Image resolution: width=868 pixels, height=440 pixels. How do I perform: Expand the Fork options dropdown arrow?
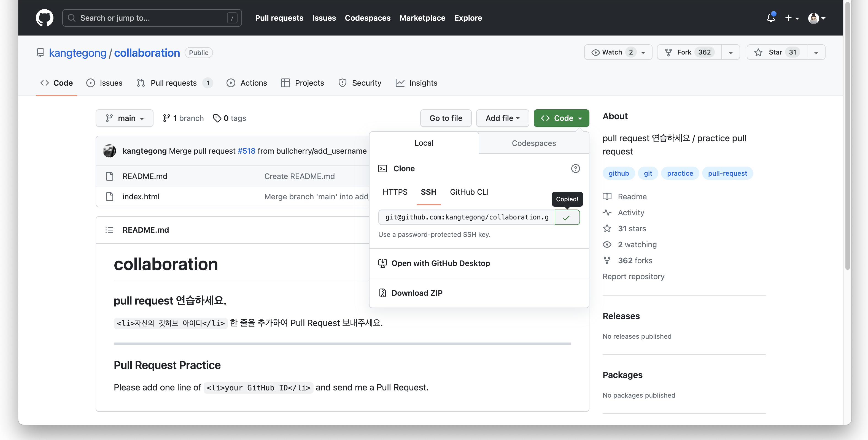pos(730,52)
